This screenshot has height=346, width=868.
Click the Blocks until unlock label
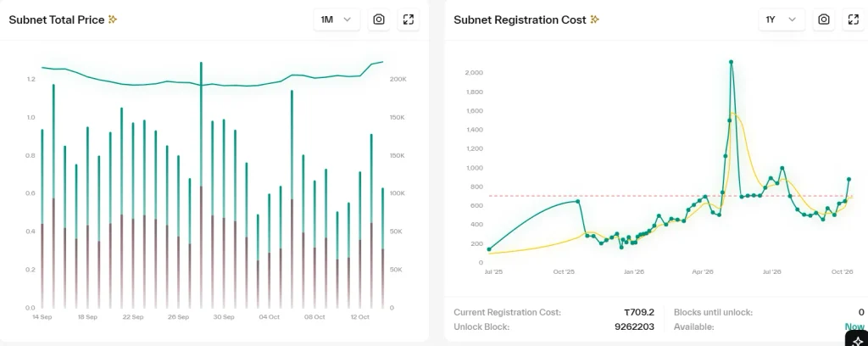tap(713, 312)
